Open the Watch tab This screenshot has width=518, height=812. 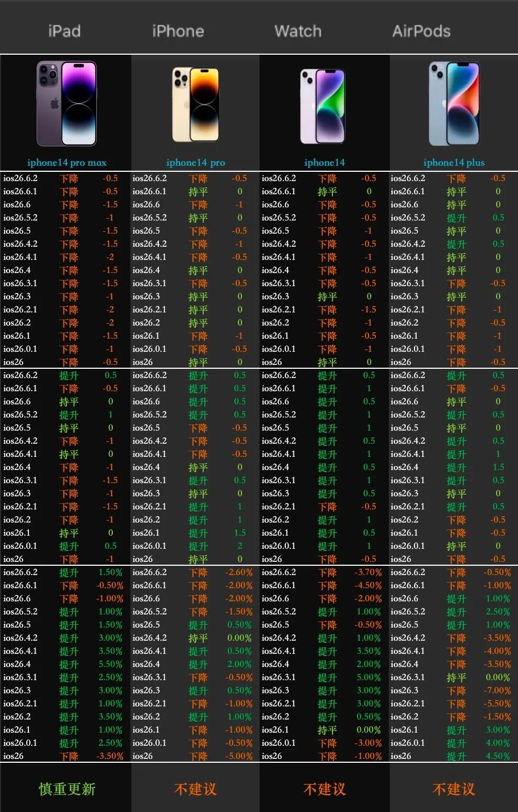tap(298, 31)
